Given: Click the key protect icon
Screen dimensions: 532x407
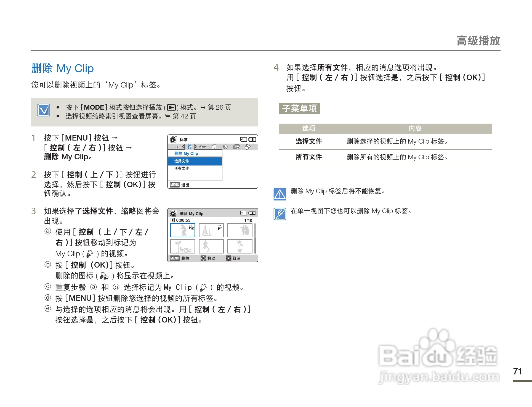Looking at the screenshot, I should tap(203, 147).
